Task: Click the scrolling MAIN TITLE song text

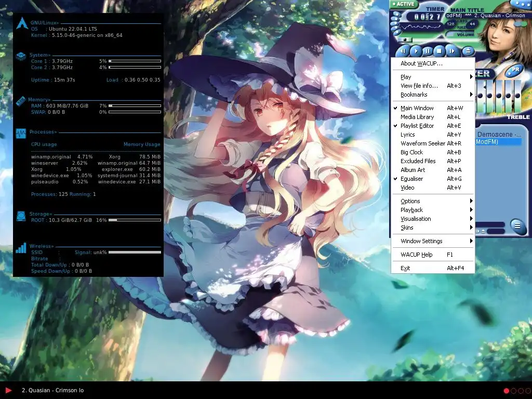Action: [x=486, y=16]
